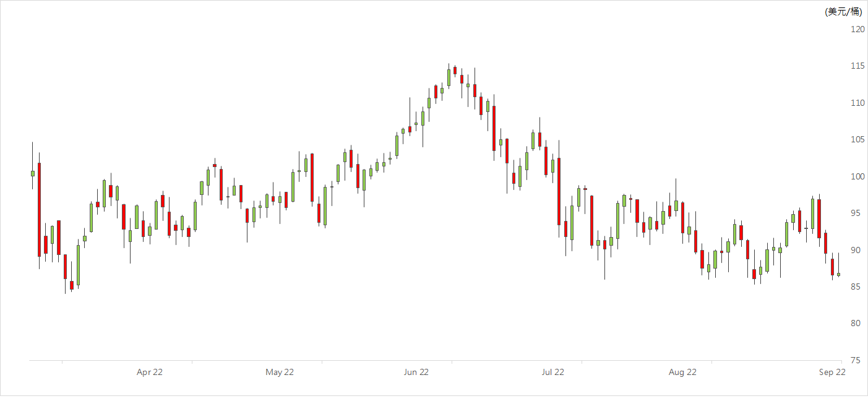868x401 pixels.
Task: Select the 115 price axis label
Action: (857, 66)
